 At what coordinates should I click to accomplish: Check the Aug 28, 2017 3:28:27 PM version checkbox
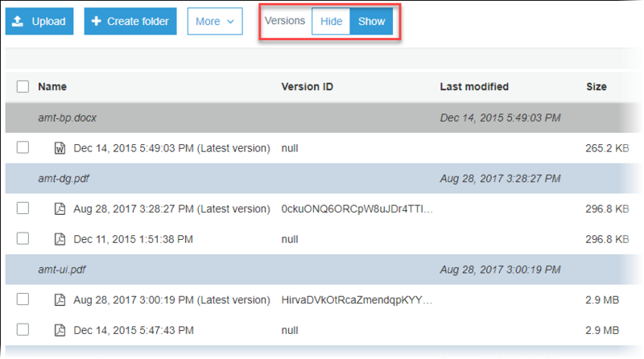23,208
